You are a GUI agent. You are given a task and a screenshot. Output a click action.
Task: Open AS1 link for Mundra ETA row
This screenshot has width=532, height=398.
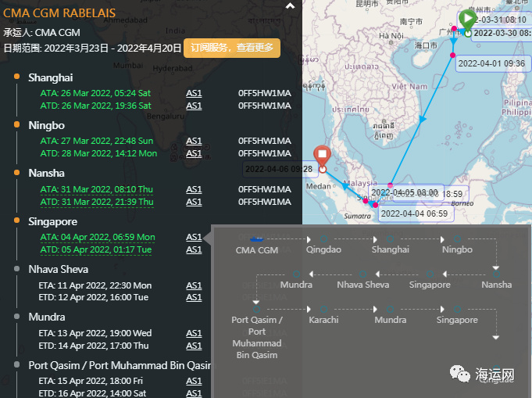point(194,333)
